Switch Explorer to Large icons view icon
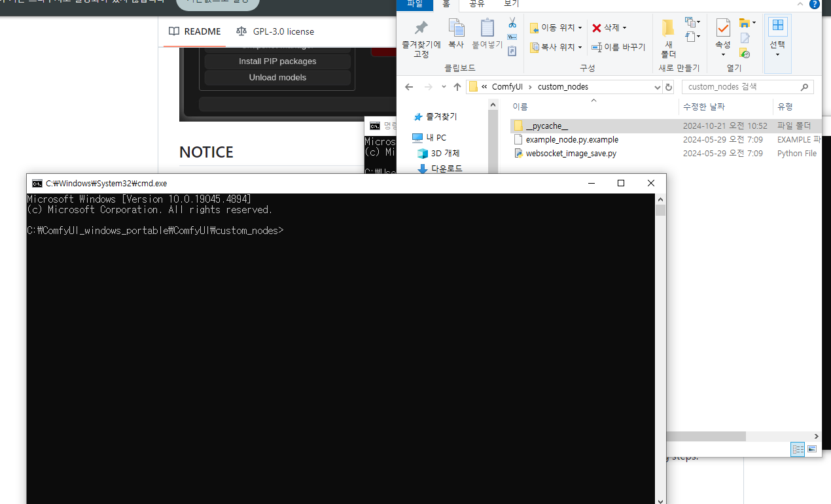Image resolution: width=831 pixels, height=504 pixels. [812, 449]
